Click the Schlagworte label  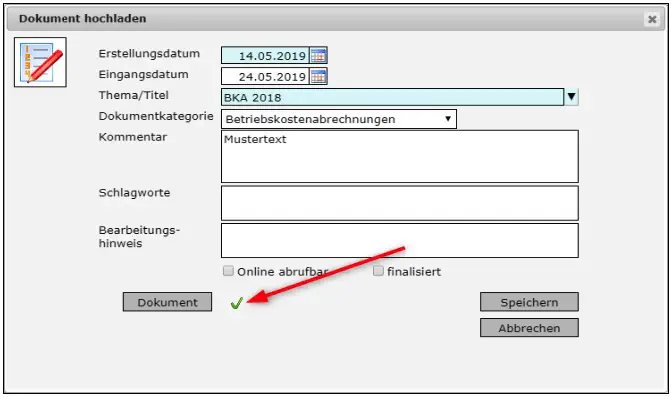tap(134, 193)
